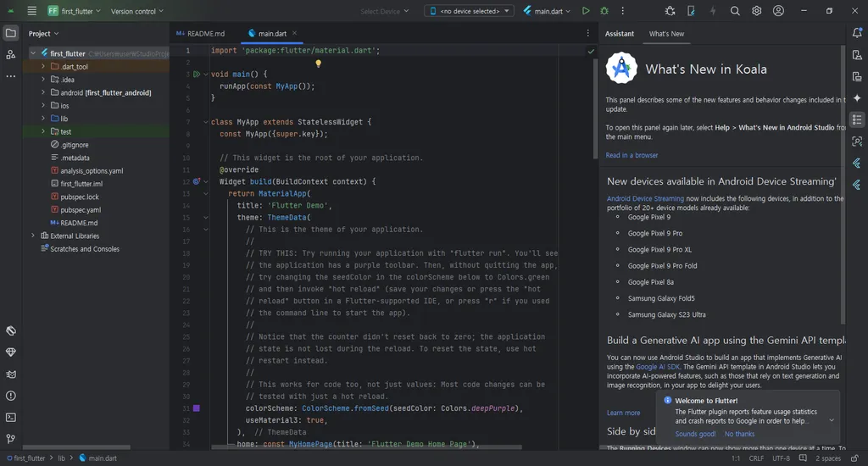
Task: Open Search Everywhere magnifier
Action: tap(735, 11)
